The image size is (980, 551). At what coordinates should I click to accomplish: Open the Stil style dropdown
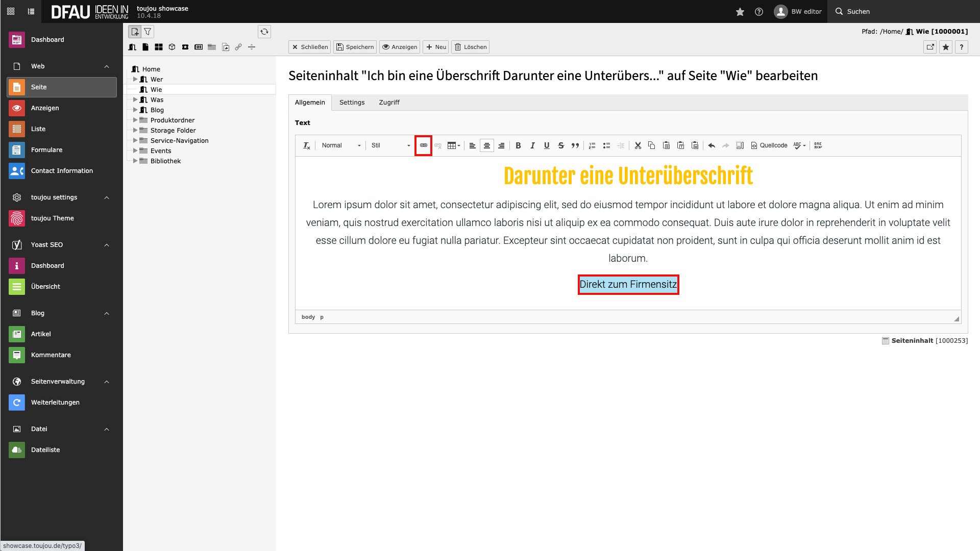click(390, 145)
